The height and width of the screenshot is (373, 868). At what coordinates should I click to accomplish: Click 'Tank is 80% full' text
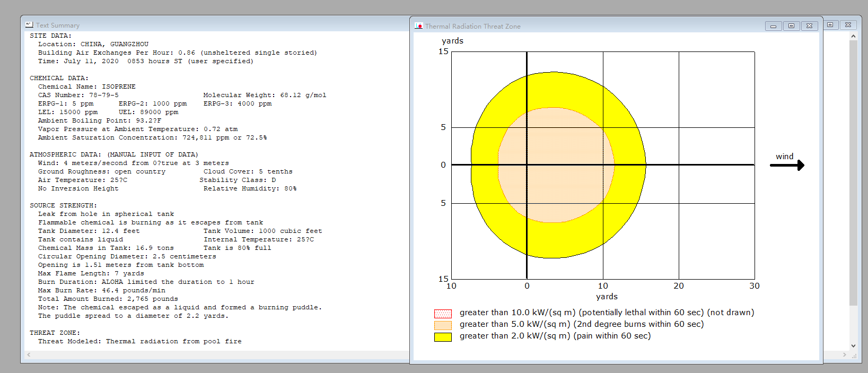pyautogui.click(x=237, y=248)
